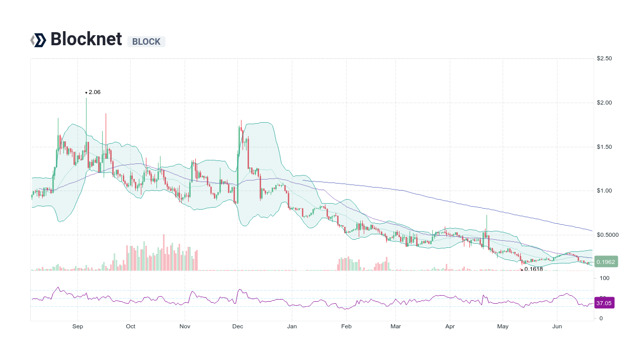Click the BLOCK ticker badge
Viewport: 644px width, 362px height.
146,42
